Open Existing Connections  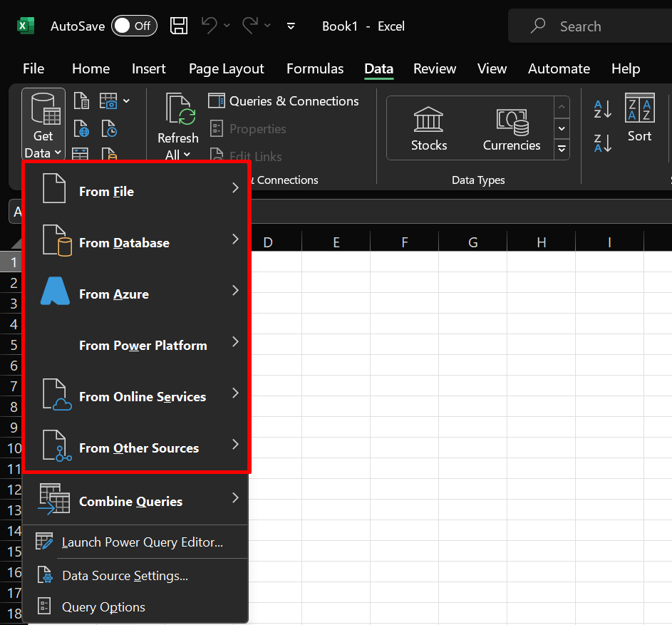108,154
